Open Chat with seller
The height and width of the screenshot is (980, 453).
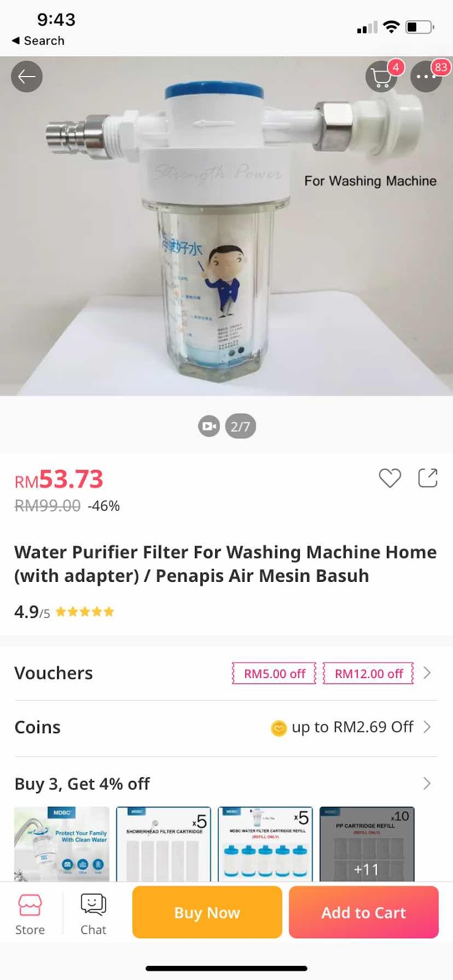(93, 914)
